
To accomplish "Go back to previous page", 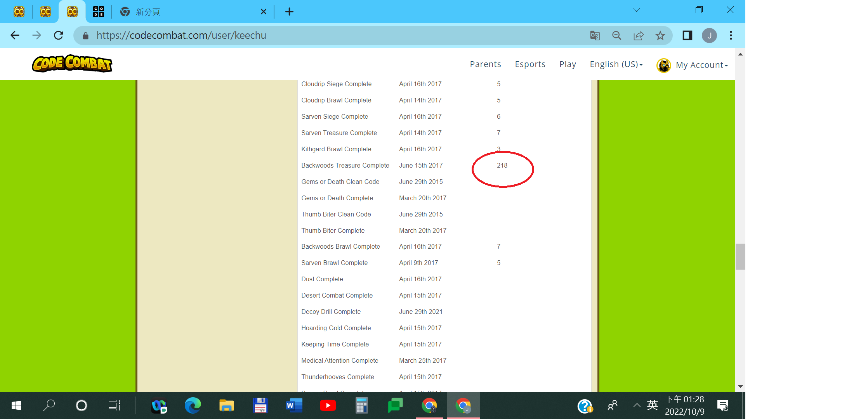I will (x=15, y=36).
